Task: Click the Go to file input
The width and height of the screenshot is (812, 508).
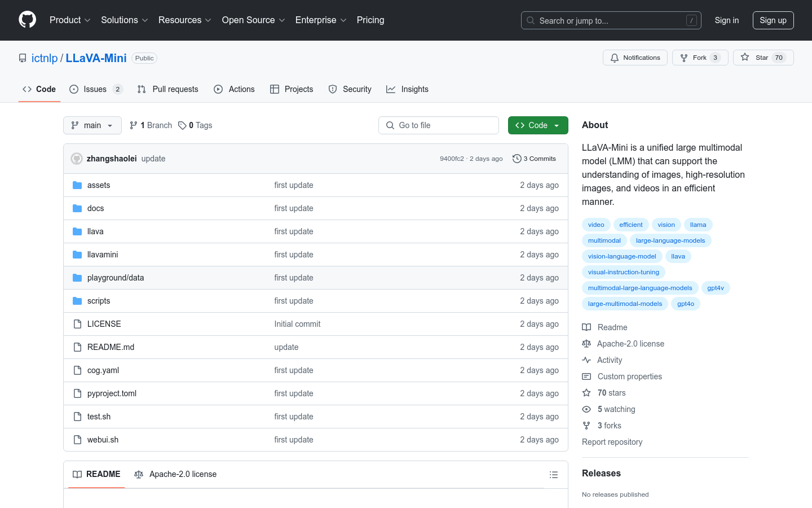Action: click(x=439, y=125)
